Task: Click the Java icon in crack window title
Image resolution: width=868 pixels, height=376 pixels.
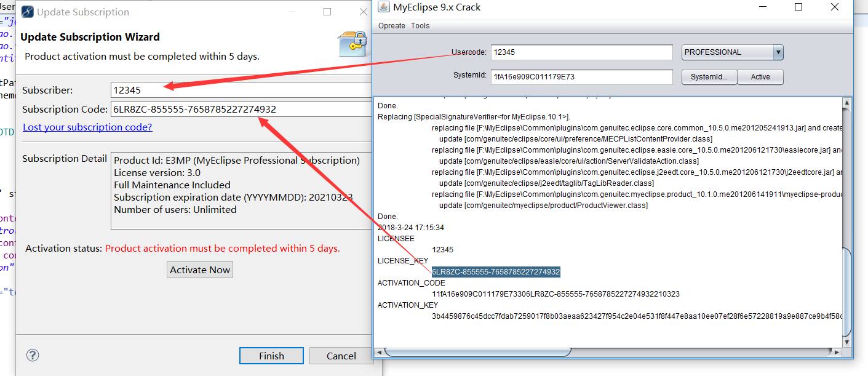Action: coord(383,7)
